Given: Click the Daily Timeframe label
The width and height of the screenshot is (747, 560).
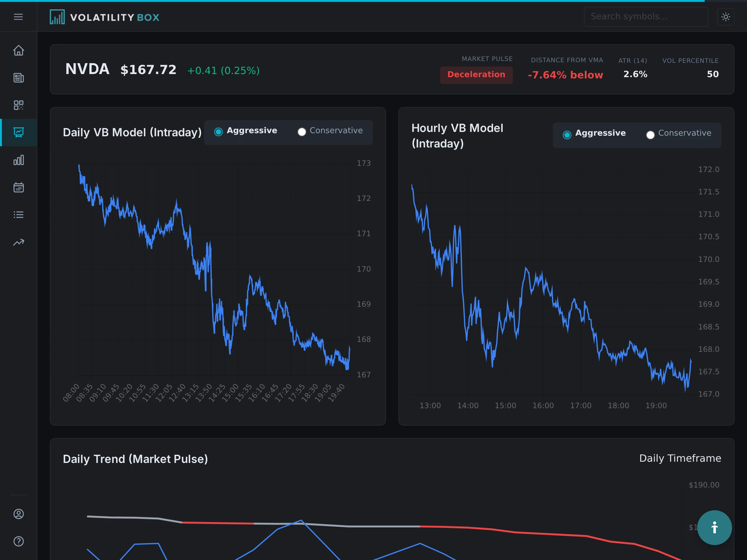Looking at the screenshot, I should (x=680, y=458).
